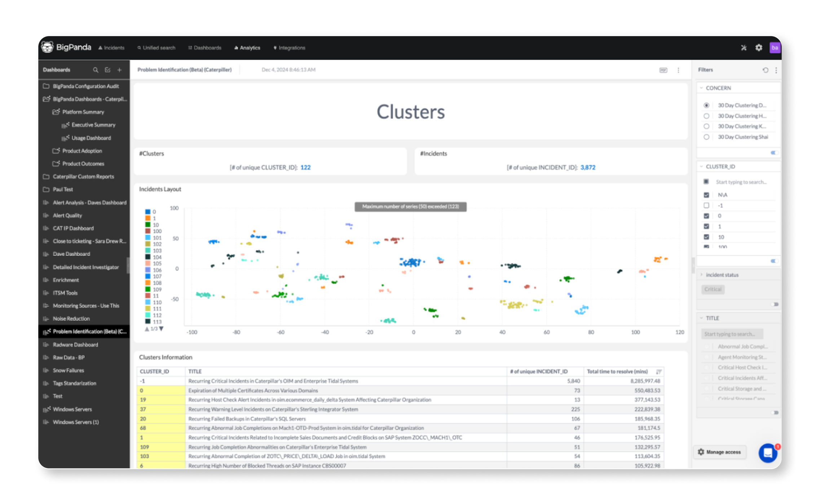Screen dimensions: 820x504
Task: Open the purple user avatar menu
Action: click(775, 48)
